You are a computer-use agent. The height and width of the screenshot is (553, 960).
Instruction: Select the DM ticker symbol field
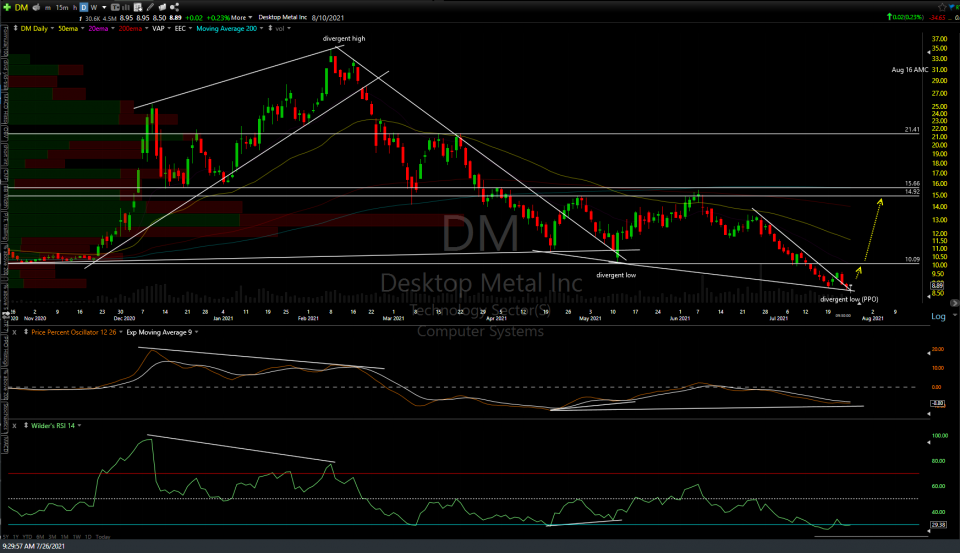(21, 7)
